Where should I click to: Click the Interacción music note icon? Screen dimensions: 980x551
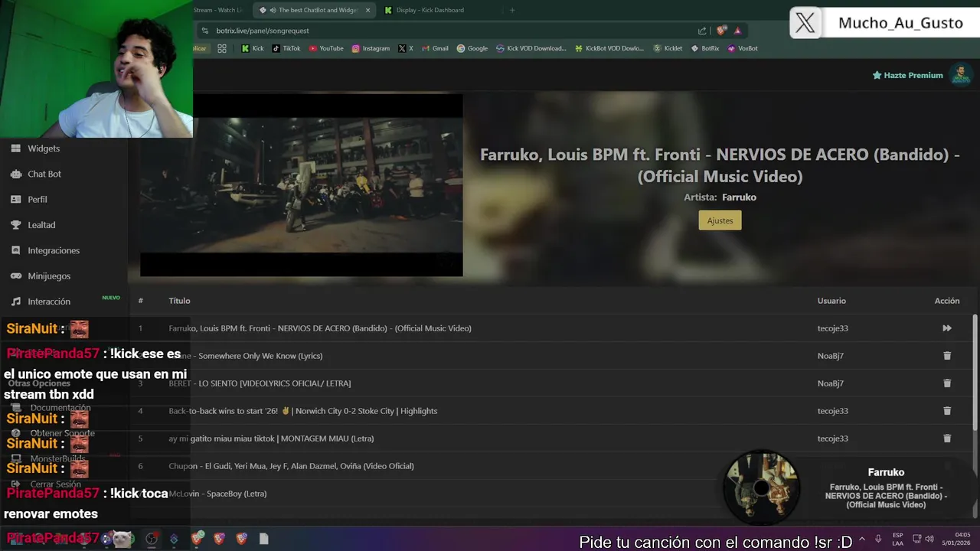click(x=15, y=302)
